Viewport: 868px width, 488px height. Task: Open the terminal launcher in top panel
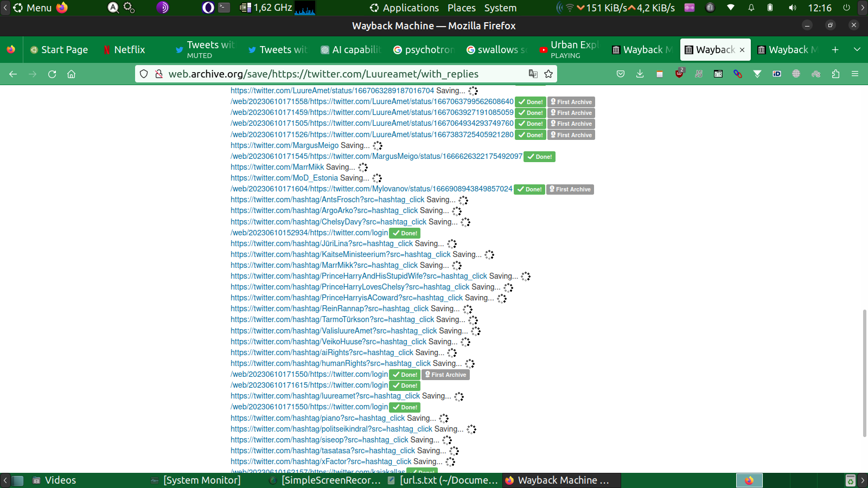(x=224, y=8)
